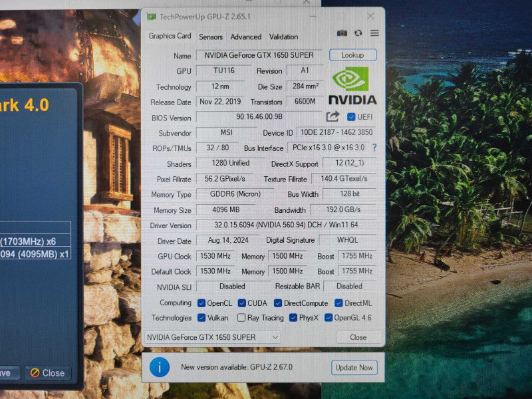The width and height of the screenshot is (532, 399).
Task: Toggle the UEFI checkbox
Action: [351, 117]
